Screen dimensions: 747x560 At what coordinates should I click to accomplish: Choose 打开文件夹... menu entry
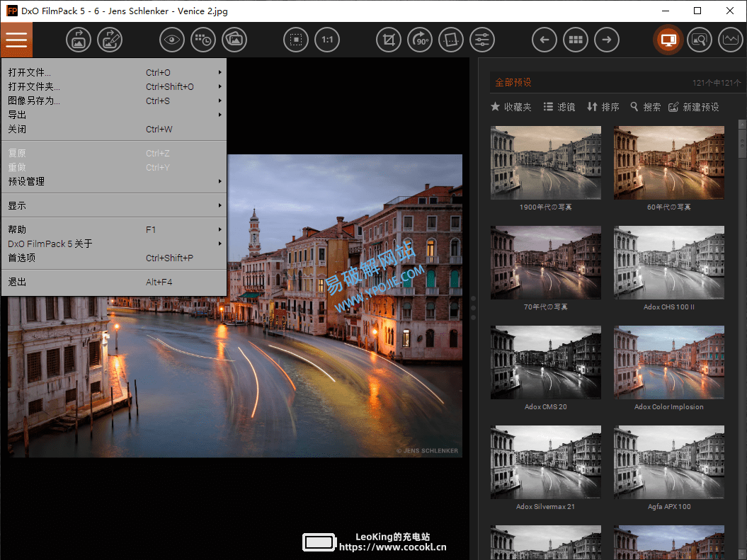point(114,86)
